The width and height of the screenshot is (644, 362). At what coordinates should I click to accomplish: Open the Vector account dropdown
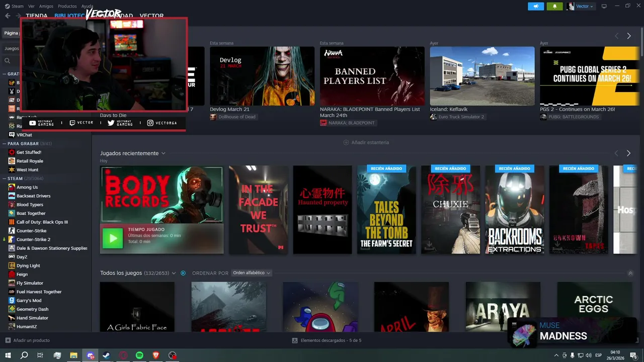(x=580, y=6)
